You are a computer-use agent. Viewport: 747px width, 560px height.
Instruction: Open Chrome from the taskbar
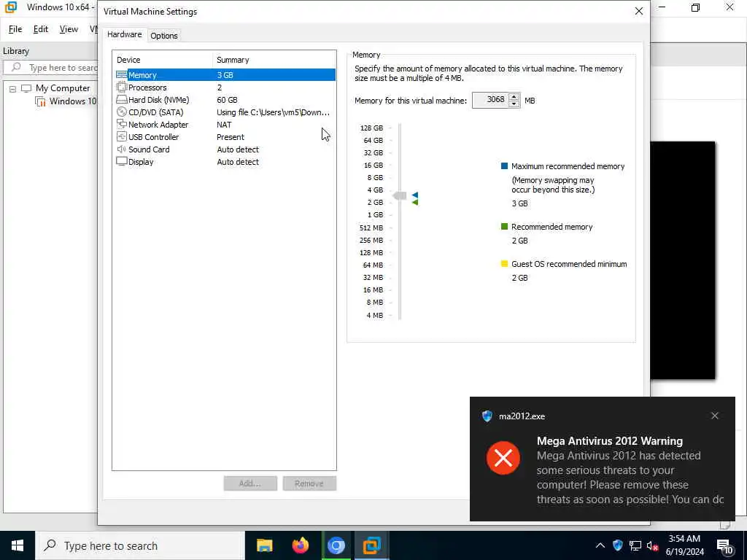(336, 545)
